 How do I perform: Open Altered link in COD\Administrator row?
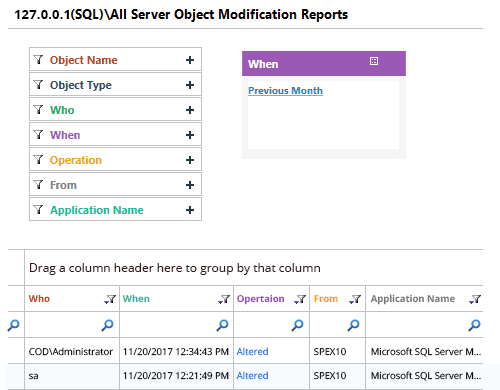coord(252,352)
